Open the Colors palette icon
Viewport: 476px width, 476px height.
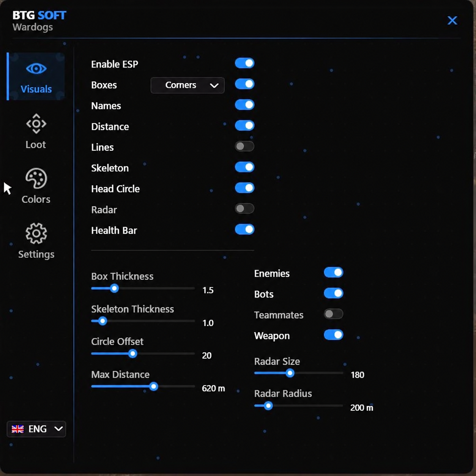pos(36,178)
